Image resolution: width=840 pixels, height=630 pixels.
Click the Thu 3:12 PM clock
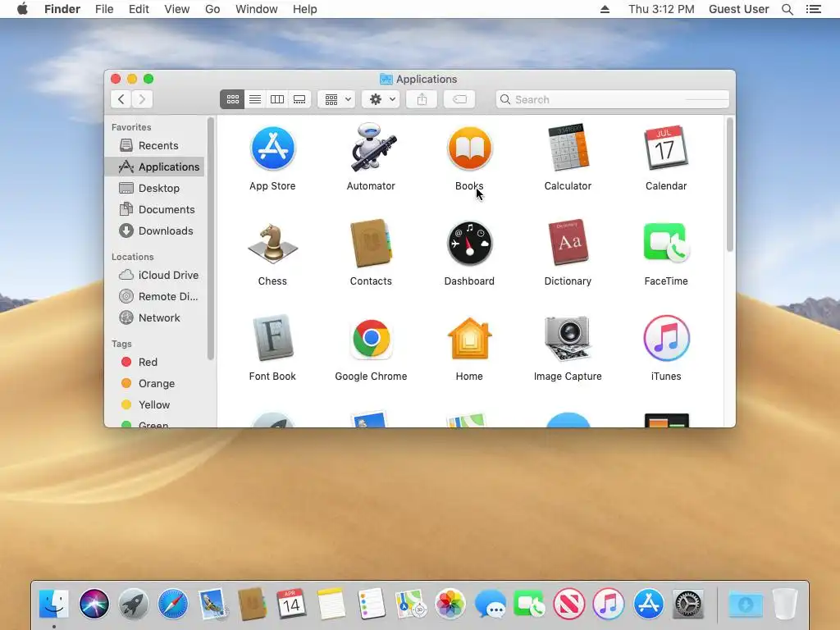(662, 9)
